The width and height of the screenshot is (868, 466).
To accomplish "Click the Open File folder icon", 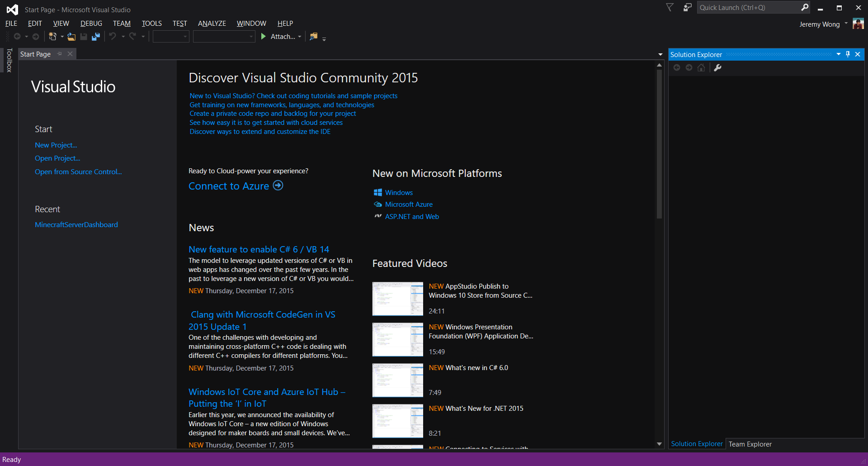I will point(71,37).
